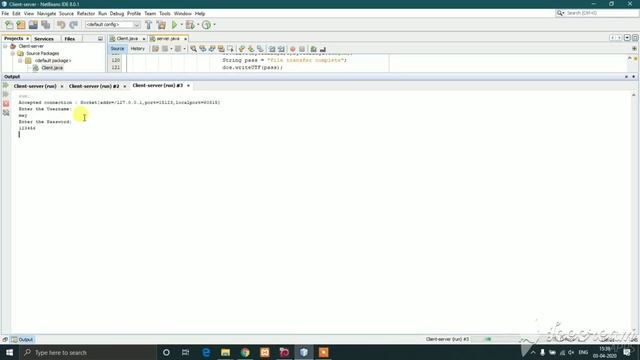Switch to the Client.java editor tab
Image resolution: width=640 pixels, height=360 pixels.
127,38
